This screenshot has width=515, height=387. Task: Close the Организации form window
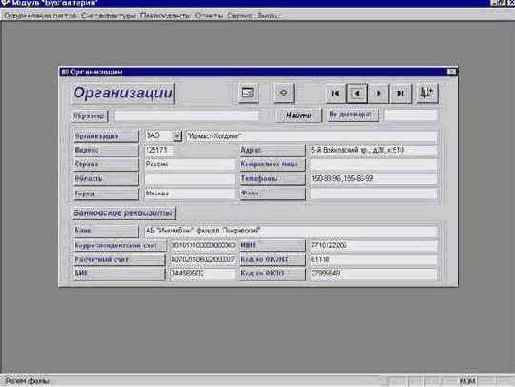tap(451, 72)
